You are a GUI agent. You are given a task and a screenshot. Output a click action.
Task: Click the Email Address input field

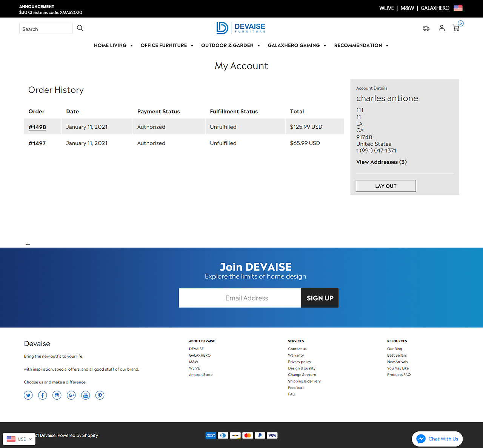tap(240, 298)
